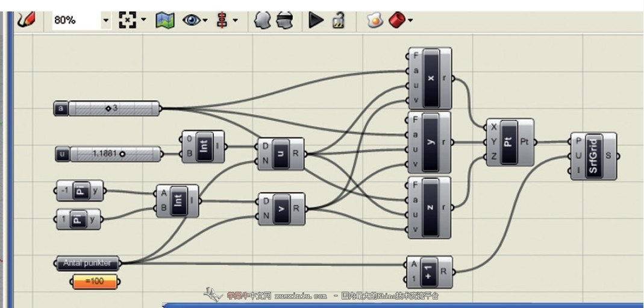Click the I input of SrfGrid

pyautogui.click(x=578, y=171)
